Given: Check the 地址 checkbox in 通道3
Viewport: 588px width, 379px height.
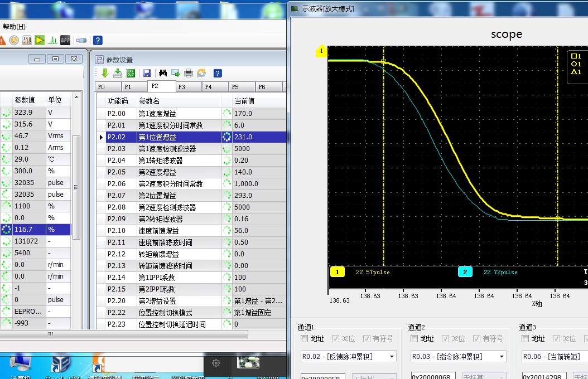Looking at the screenshot, I should [526, 339].
